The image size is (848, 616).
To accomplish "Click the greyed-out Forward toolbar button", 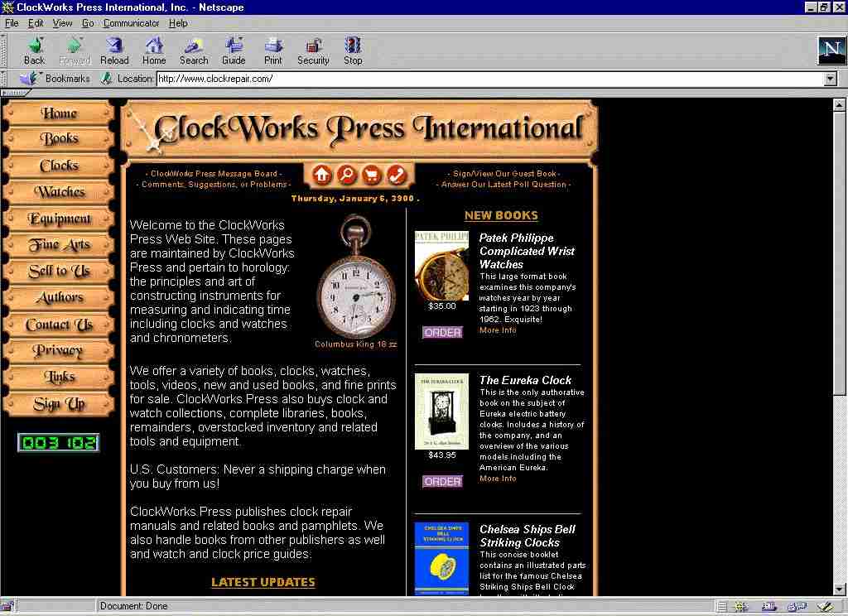I will coord(75,51).
